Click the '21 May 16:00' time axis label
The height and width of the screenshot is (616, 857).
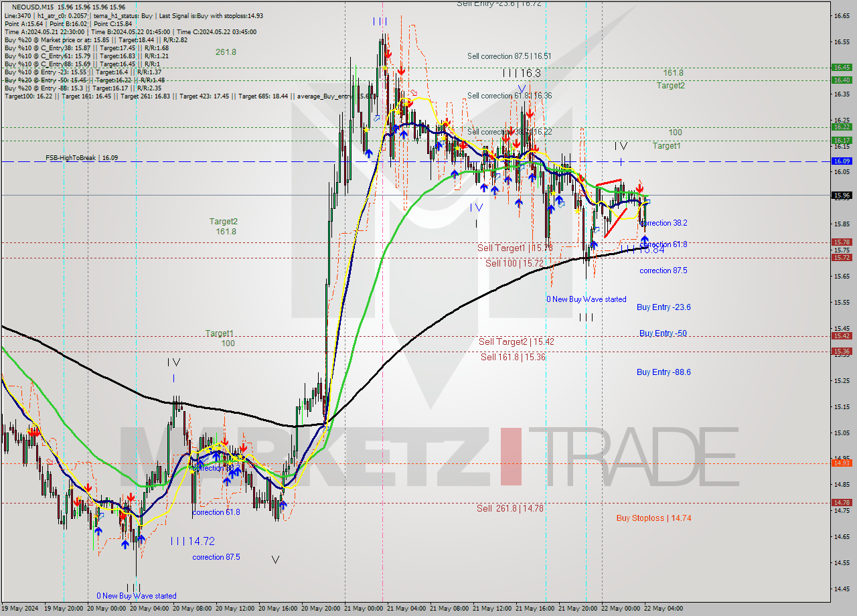535,609
